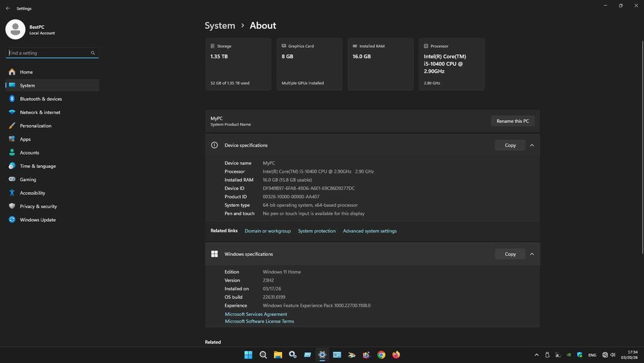Open taskbar Search
The width and height of the screenshot is (644, 363).
[x=263, y=355]
